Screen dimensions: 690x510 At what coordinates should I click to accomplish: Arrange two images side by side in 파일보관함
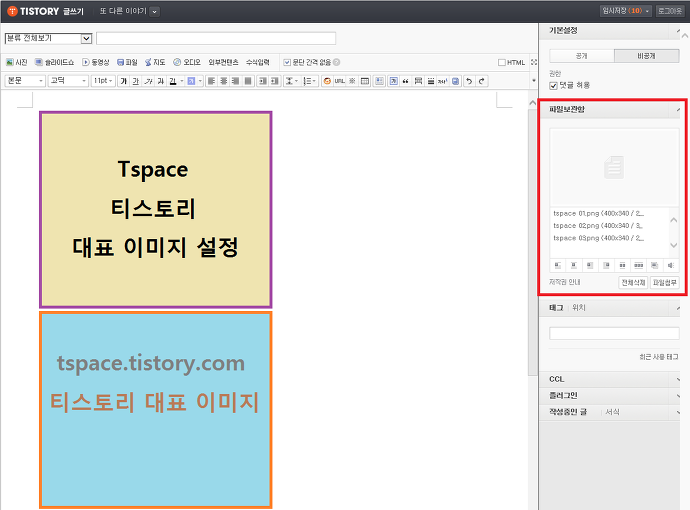[622, 265]
